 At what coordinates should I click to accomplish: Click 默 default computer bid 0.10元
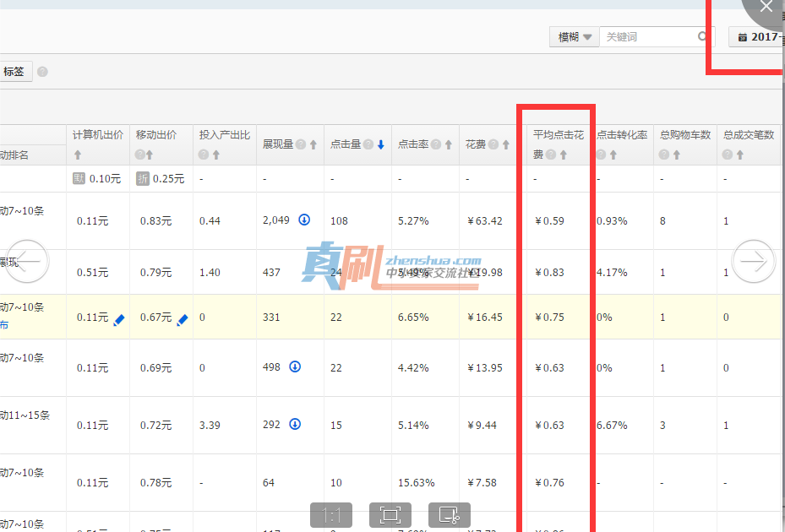click(x=97, y=179)
